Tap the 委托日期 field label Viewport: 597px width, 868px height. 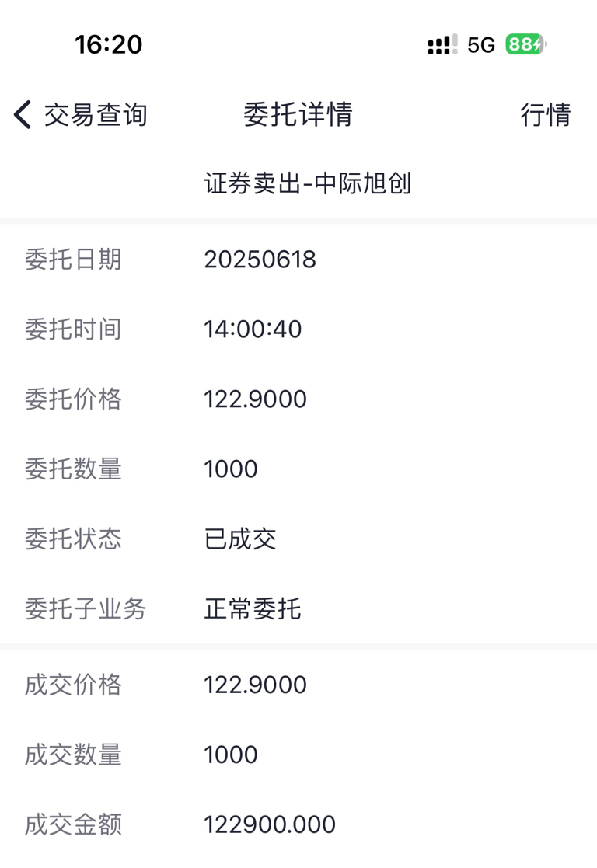pos(73,259)
